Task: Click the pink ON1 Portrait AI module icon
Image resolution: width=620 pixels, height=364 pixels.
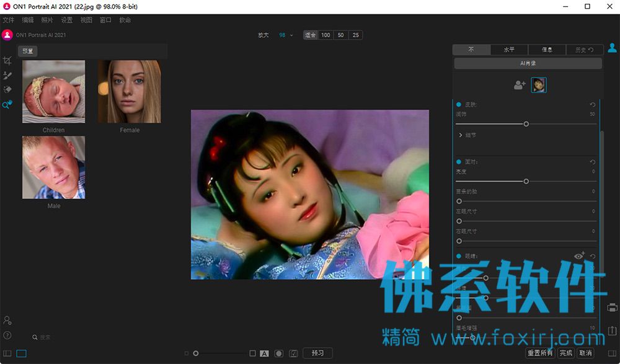Action: click(7, 35)
